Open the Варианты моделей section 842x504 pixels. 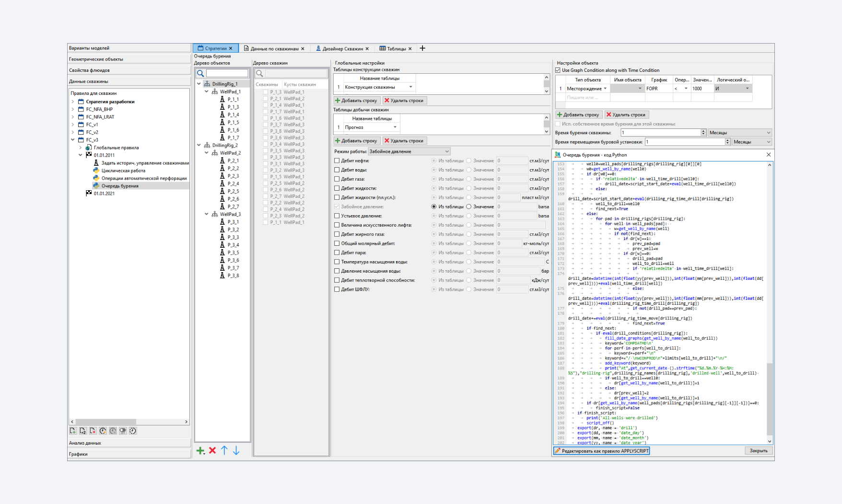click(129, 48)
